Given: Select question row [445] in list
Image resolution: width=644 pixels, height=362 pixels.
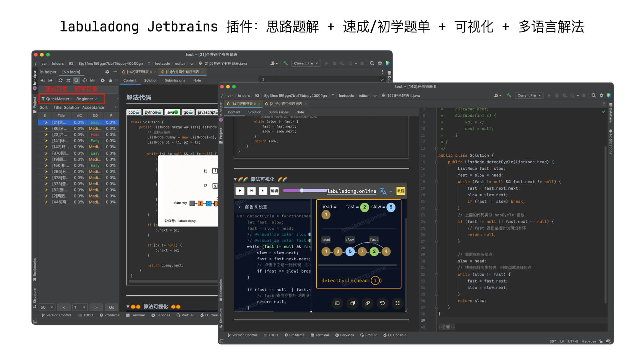Looking at the screenshot, I should pyautogui.click(x=78, y=202).
